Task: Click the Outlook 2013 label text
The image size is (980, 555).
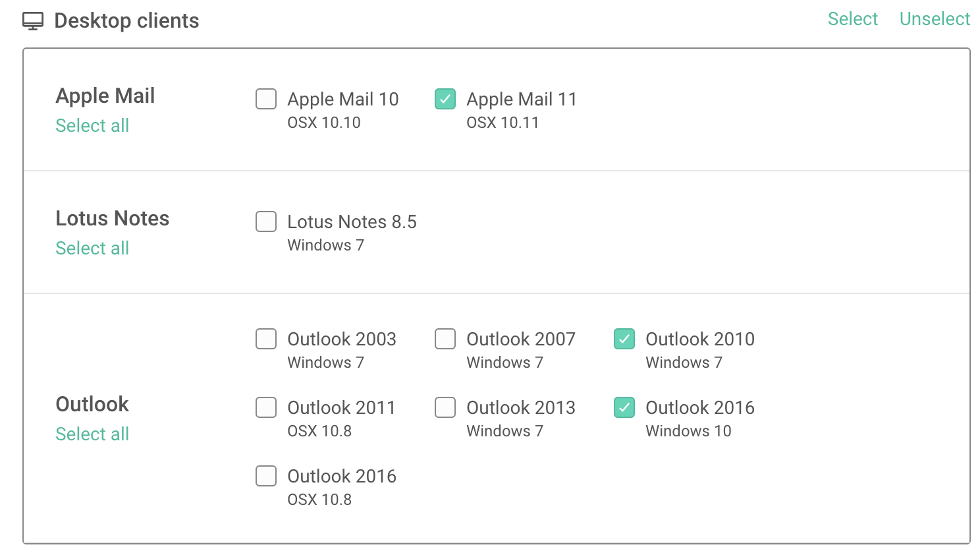Action: tap(521, 408)
